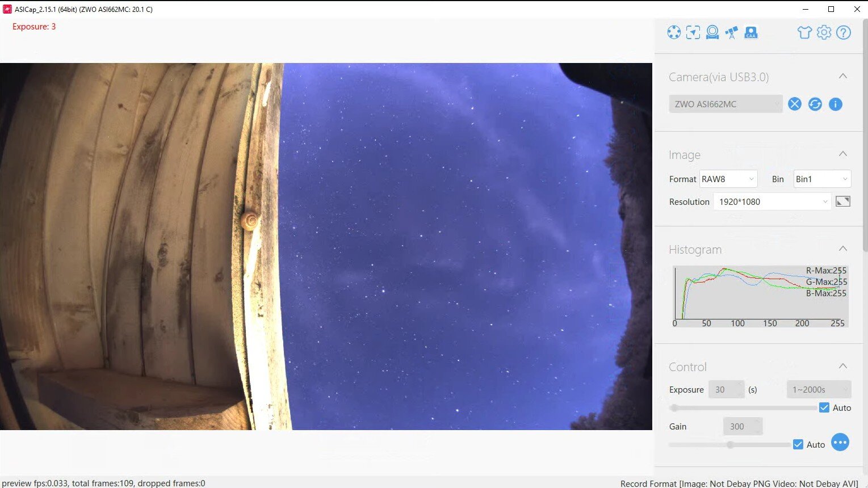Click the preview fps status text
The height and width of the screenshot is (488, 868).
tap(103, 483)
